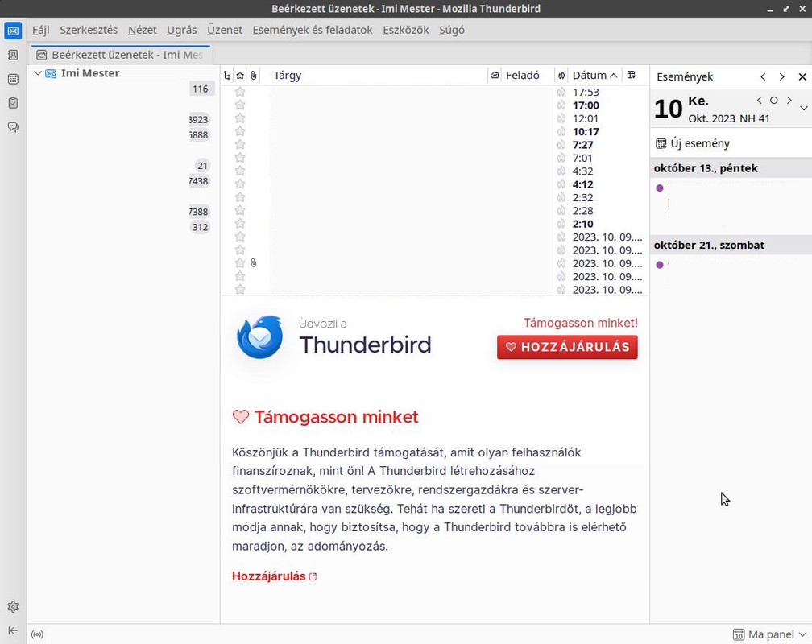812x644 pixels.
Task: Go to previous events with left arrow
Action: tap(763, 76)
